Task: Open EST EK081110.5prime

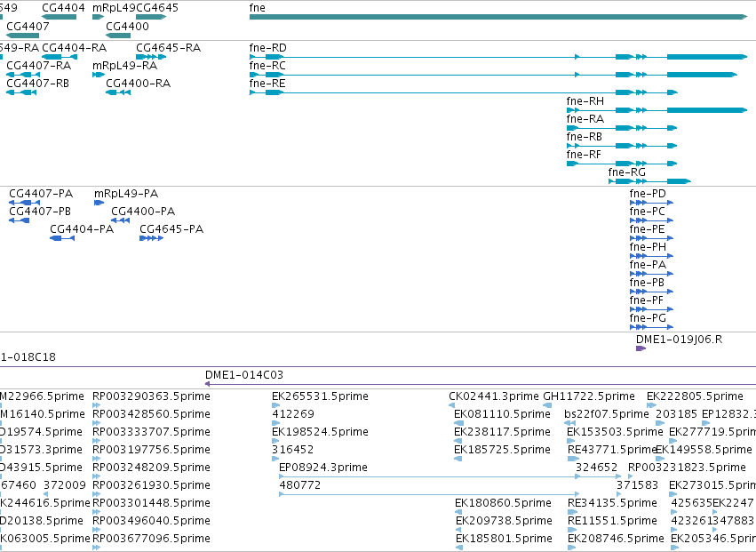Action: tap(502, 414)
